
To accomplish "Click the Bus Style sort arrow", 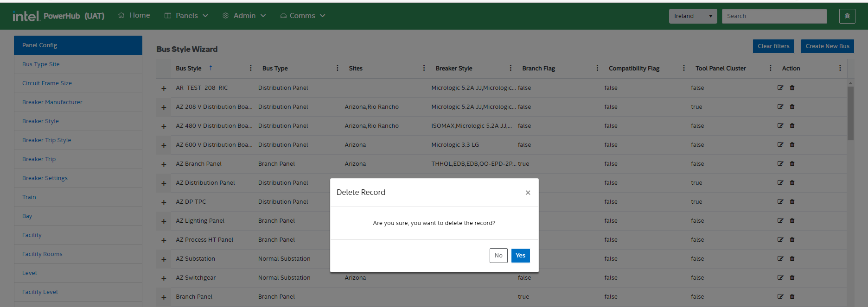I will click(x=211, y=68).
